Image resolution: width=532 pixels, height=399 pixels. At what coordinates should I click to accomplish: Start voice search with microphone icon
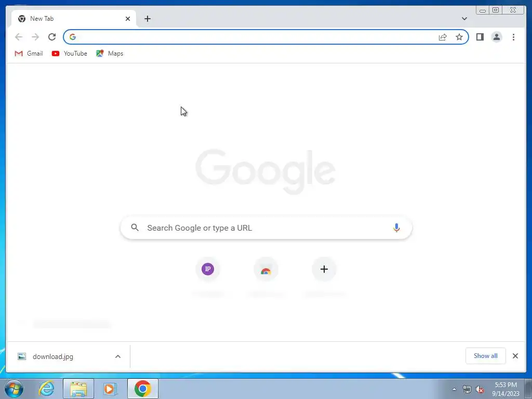coord(396,228)
